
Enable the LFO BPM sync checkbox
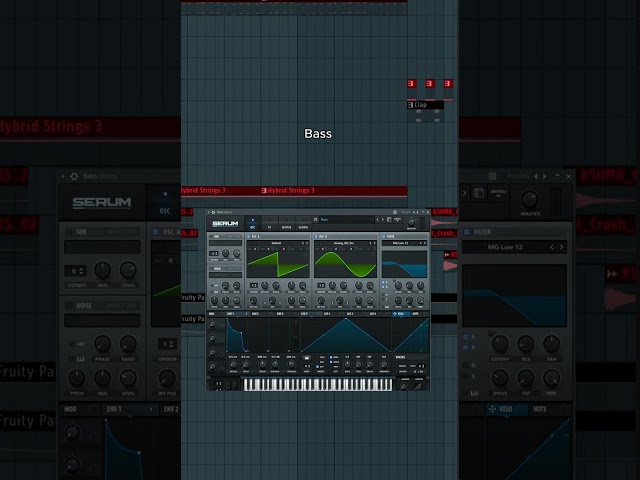click(x=331, y=357)
